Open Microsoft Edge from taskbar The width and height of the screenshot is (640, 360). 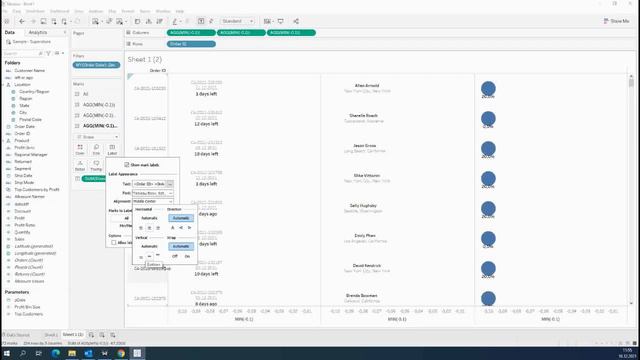point(56,353)
